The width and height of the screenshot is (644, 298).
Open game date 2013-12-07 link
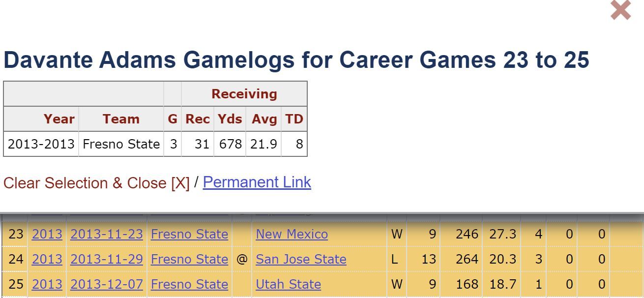coord(107,284)
